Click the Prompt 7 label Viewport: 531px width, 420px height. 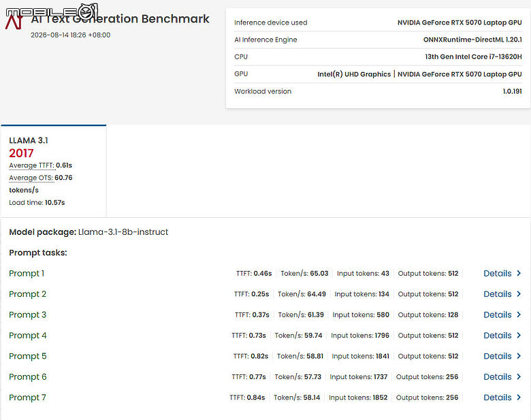point(27,398)
